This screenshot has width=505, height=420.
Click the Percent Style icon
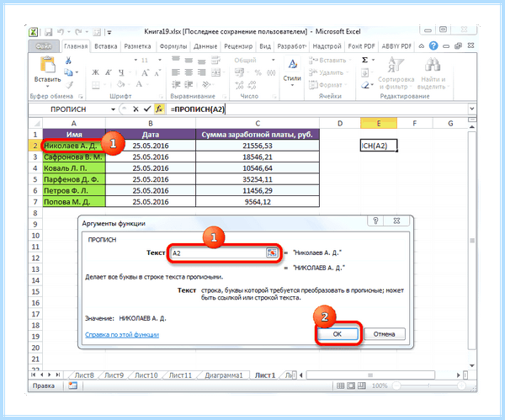click(258, 72)
